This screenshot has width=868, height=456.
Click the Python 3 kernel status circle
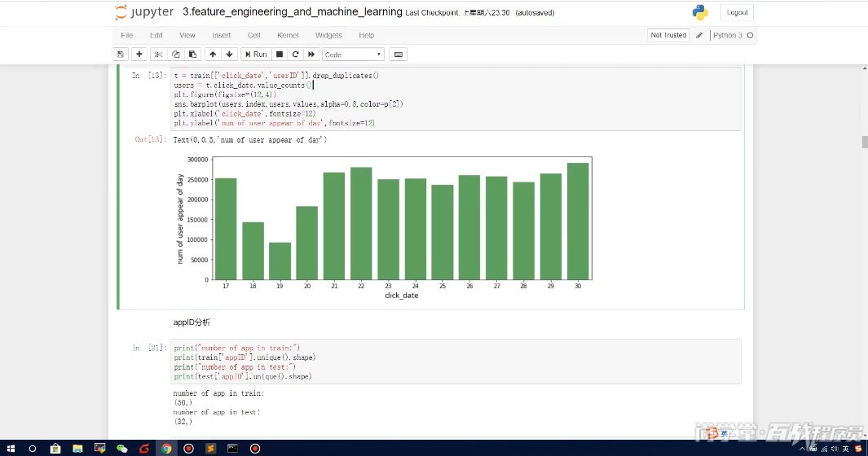pos(750,35)
